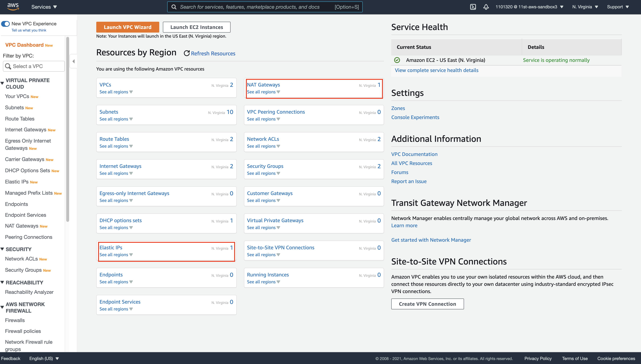
Task: Open the English (US) language selector
Action: point(44,358)
